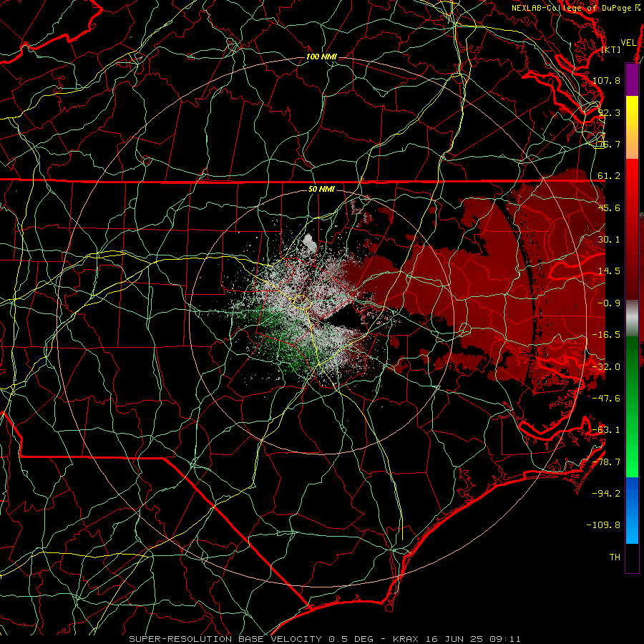Screen dimensions: 644x644
Task: Click SUPER-RESOLUTION BASE VELOCITY caption text
Action: [225, 639]
